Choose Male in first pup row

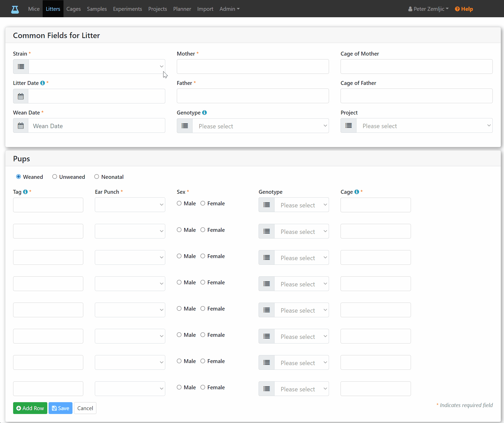click(x=179, y=203)
